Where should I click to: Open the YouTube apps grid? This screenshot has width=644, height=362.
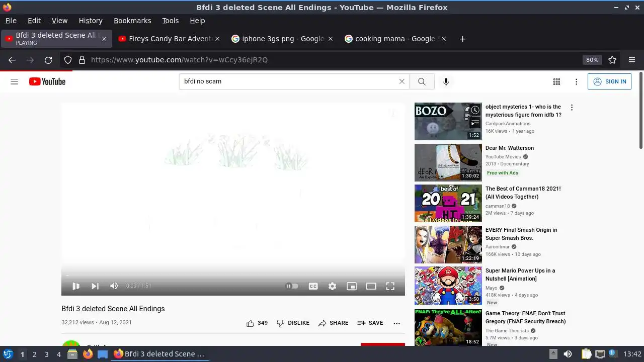556,81
